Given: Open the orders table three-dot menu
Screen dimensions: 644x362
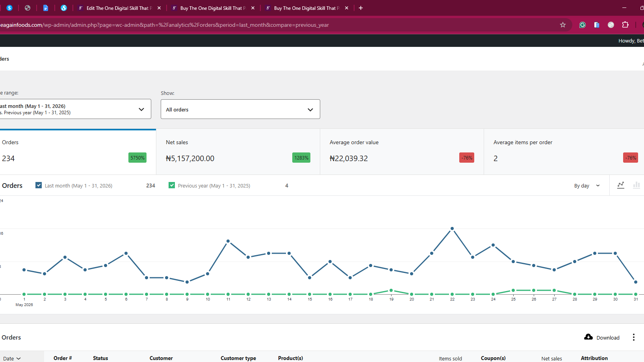Looking at the screenshot, I should click(633, 337).
